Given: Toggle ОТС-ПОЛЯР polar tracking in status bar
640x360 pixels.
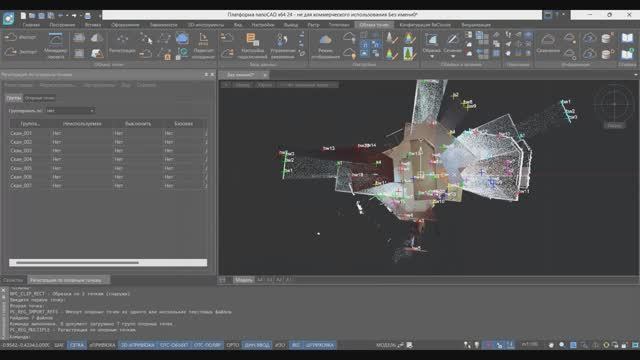Looking at the screenshot, I should coord(207,345).
